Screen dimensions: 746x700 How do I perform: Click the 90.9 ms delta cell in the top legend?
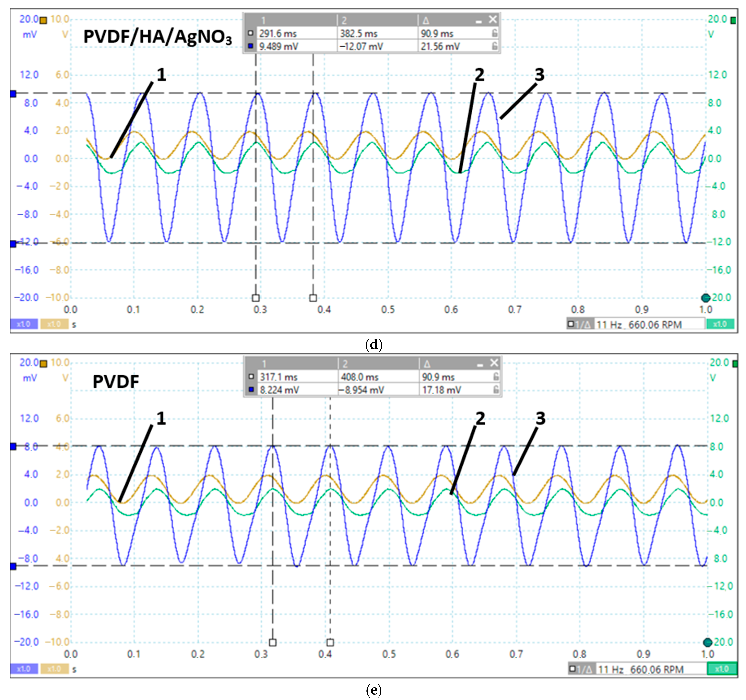point(436,33)
